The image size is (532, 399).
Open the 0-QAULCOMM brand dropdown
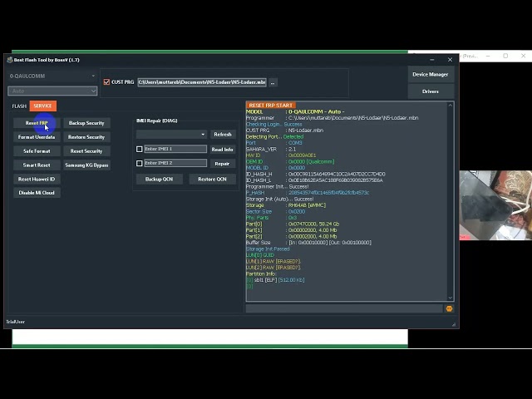coord(52,76)
